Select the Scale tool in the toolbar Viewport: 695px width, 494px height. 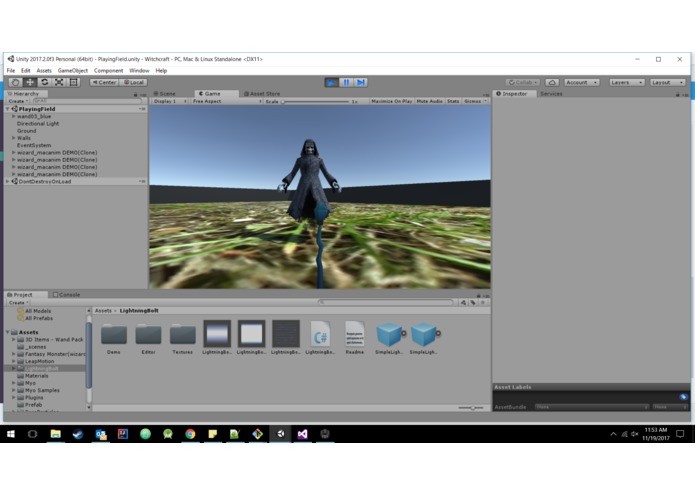(x=59, y=82)
